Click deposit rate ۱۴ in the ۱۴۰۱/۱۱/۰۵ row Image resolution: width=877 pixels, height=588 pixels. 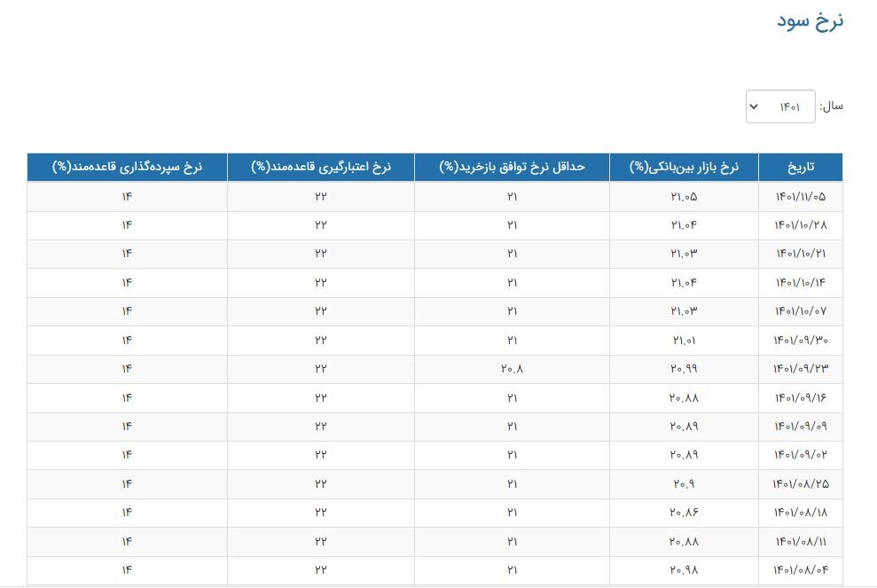pos(127,196)
